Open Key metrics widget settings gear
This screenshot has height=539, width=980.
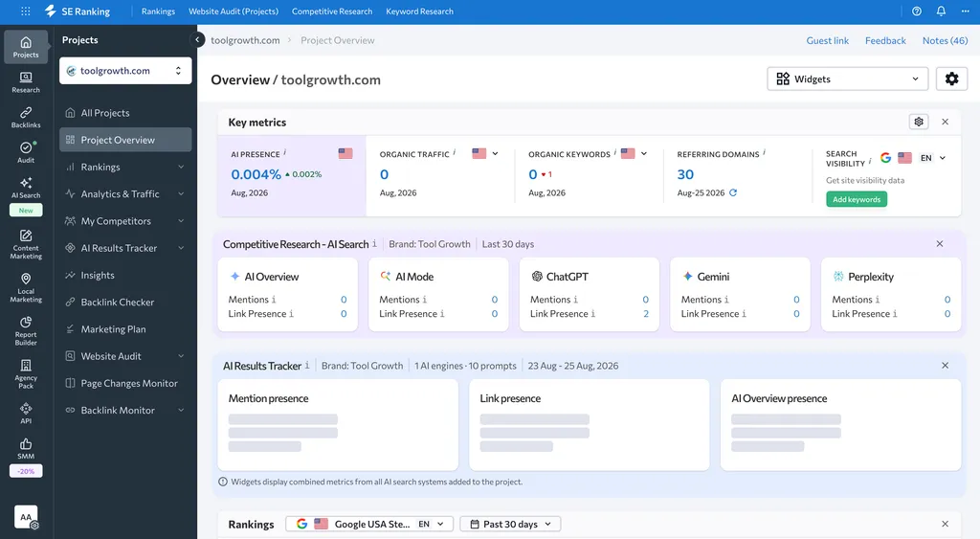click(x=918, y=122)
